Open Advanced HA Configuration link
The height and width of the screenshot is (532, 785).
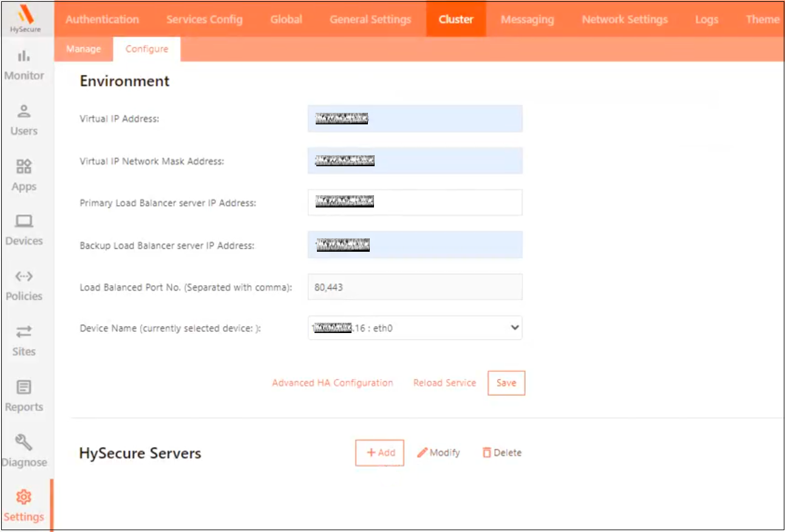coord(332,383)
